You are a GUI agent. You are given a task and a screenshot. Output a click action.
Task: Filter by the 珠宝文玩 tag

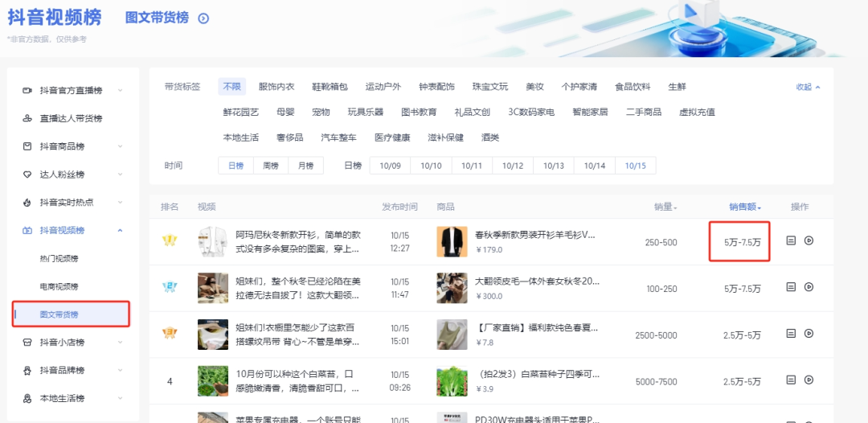[x=490, y=87]
